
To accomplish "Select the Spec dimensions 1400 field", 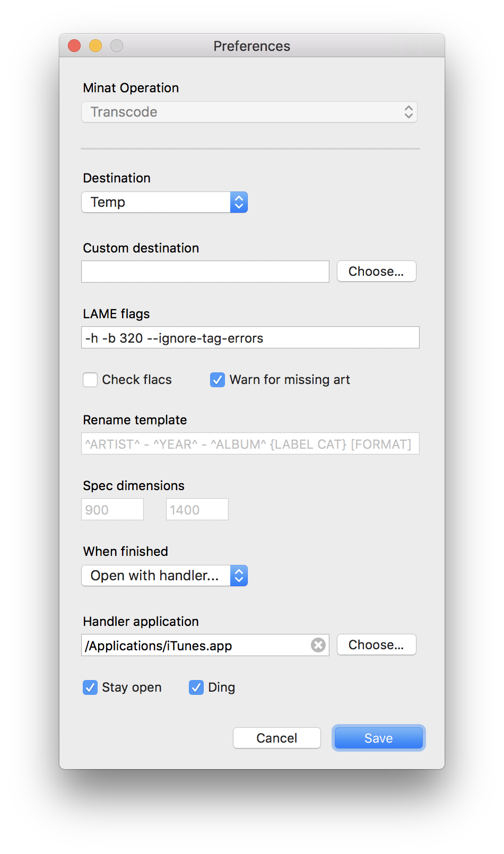I will pyautogui.click(x=197, y=510).
